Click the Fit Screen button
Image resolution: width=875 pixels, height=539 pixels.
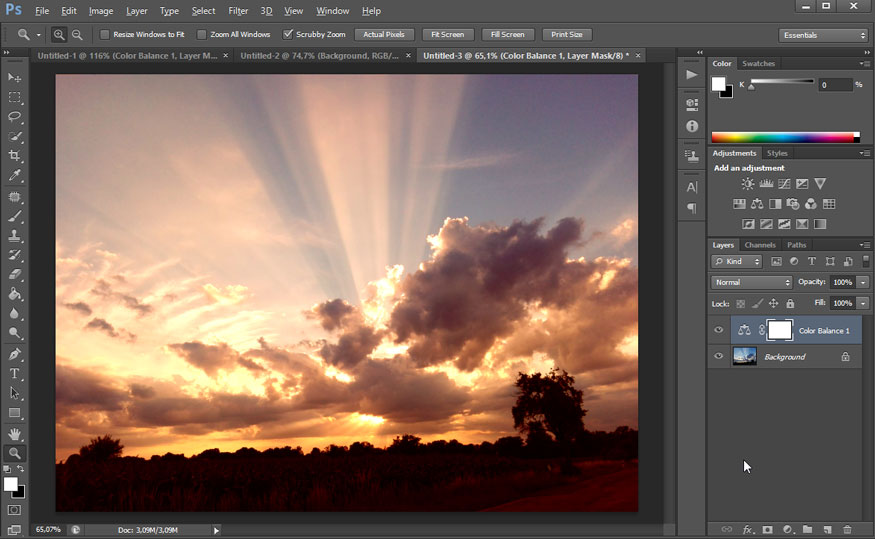pyautogui.click(x=447, y=35)
